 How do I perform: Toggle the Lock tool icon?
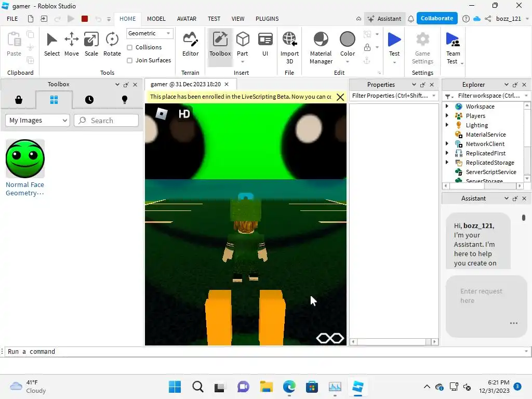367,47
